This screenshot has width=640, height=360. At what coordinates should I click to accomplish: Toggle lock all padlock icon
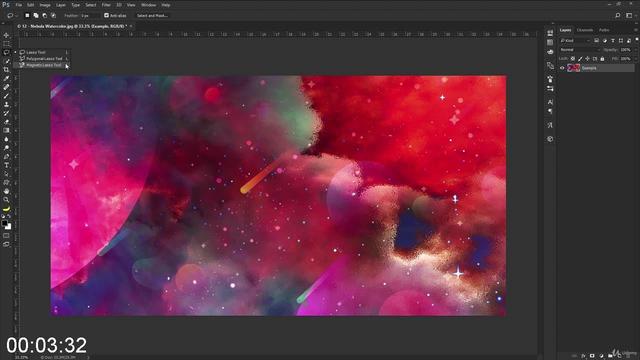tap(602, 59)
